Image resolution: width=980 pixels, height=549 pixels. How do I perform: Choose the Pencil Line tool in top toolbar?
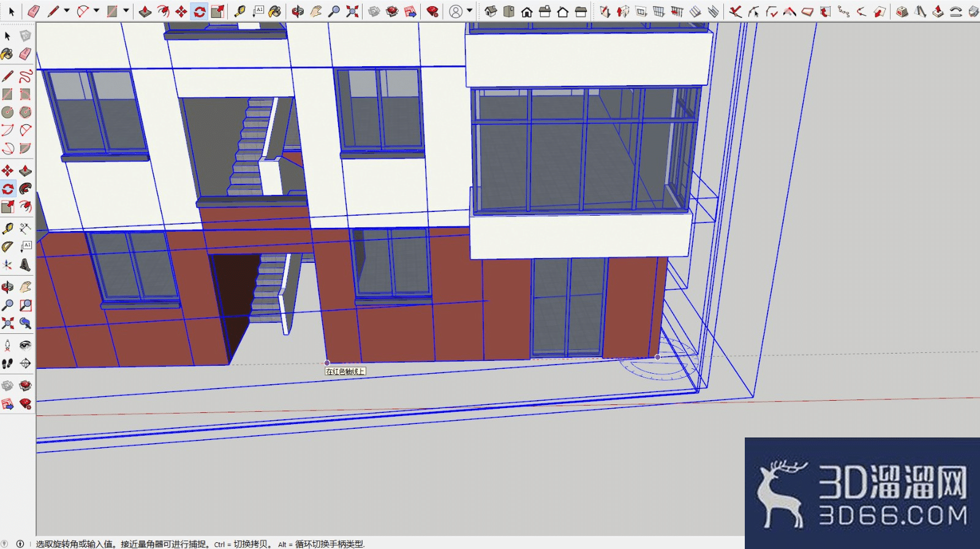tap(53, 11)
